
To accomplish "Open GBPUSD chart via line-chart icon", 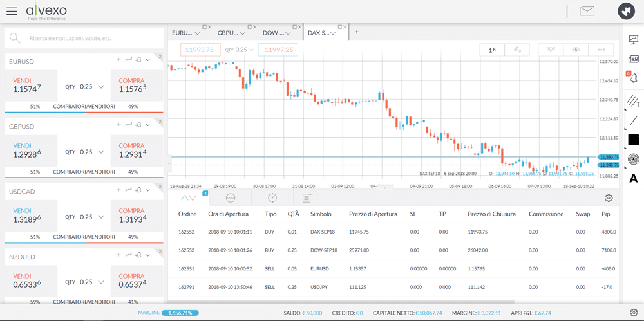I will coord(129,124).
